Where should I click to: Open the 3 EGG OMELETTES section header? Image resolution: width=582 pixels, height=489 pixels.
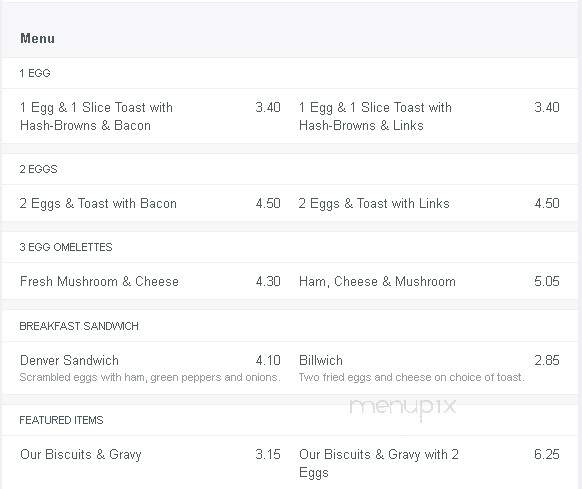click(66, 247)
